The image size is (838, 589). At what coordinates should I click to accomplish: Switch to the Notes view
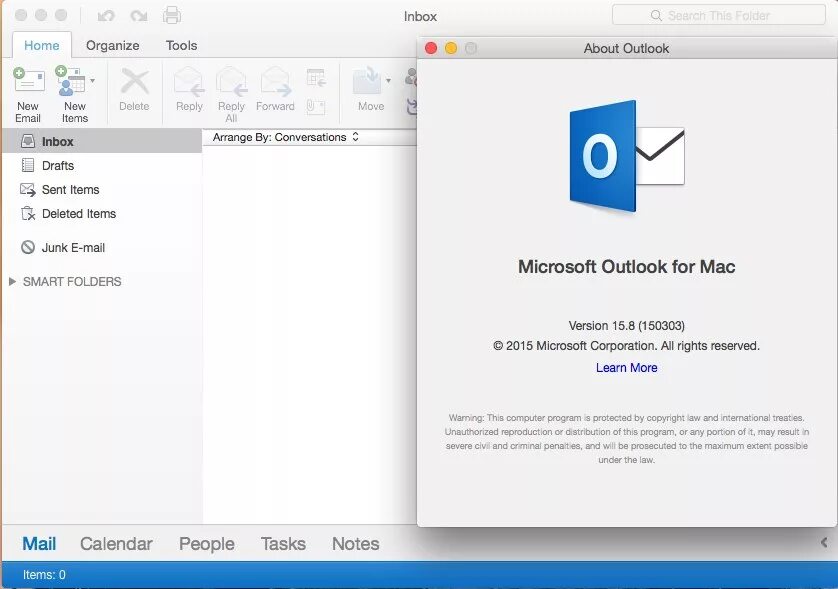[x=355, y=544]
